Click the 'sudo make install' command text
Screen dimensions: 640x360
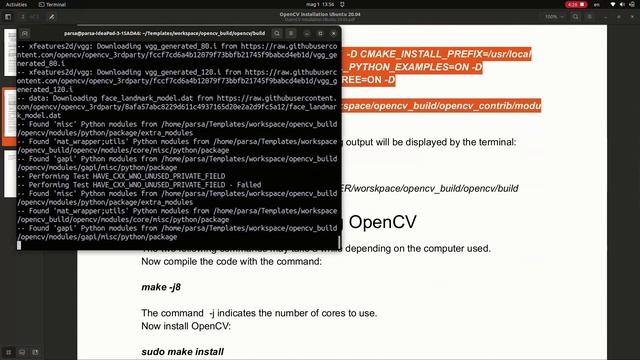(x=182, y=352)
